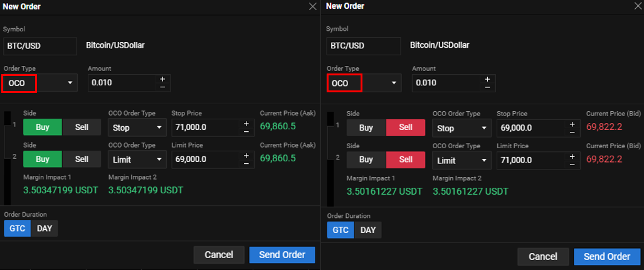Decrease Amount in the Sell order dialog
Screen dimensions: 644x270
click(487, 87)
